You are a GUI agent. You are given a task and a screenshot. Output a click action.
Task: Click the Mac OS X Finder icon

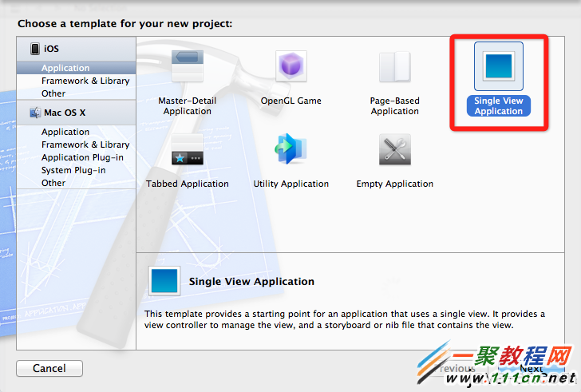pyautogui.click(x=35, y=113)
